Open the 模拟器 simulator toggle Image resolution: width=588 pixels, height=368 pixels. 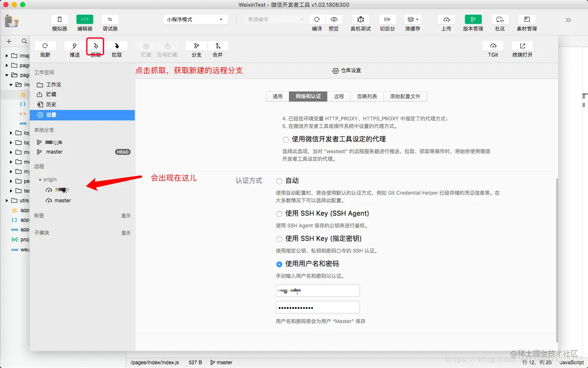pos(60,19)
